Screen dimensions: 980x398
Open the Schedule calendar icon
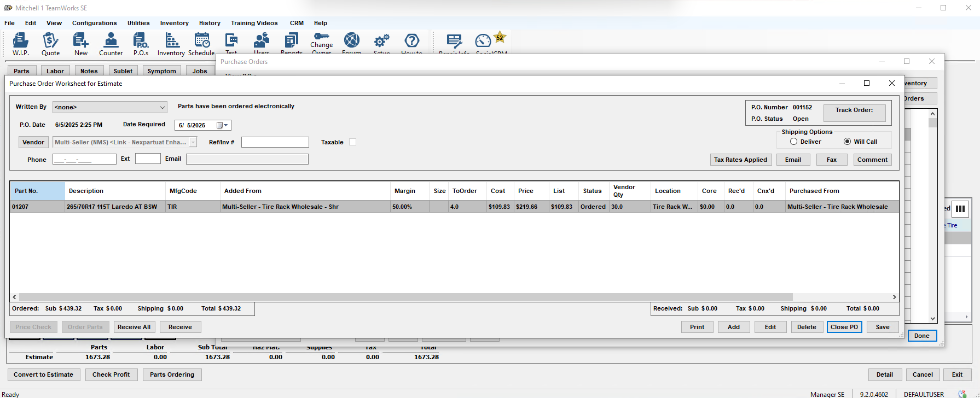(201, 44)
